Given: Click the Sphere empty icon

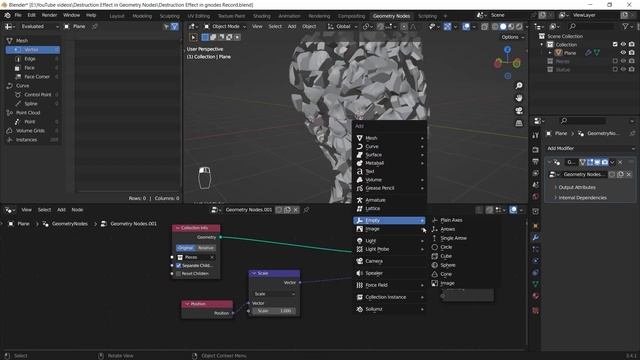Looking at the screenshot, I should [435, 265].
